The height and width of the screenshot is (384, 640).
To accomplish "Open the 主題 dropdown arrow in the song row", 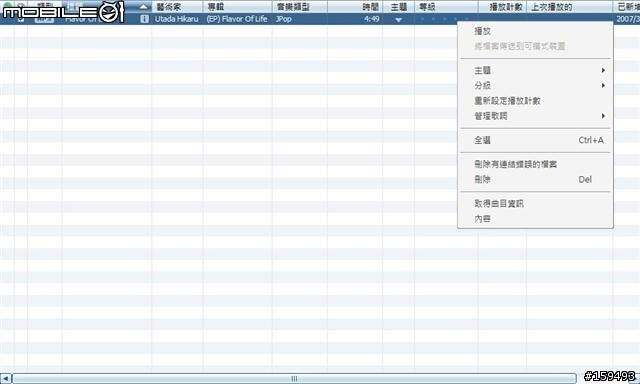I will [x=398, y=20].
